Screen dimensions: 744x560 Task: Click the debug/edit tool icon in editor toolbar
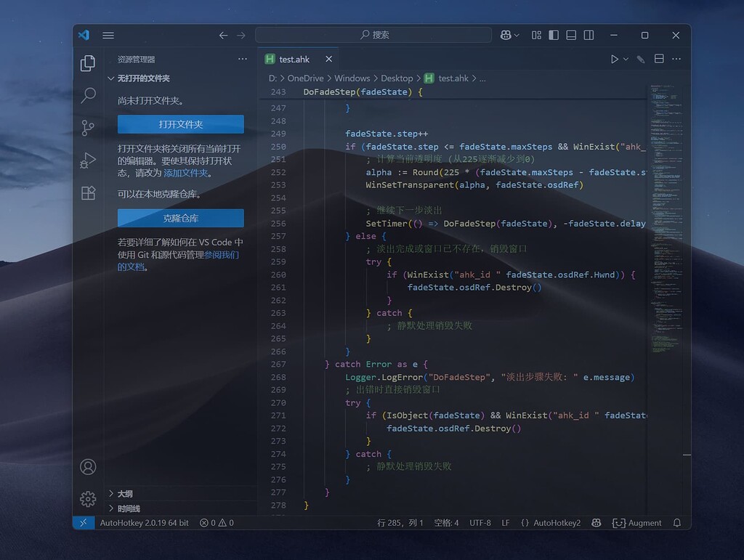click(641, 60)
